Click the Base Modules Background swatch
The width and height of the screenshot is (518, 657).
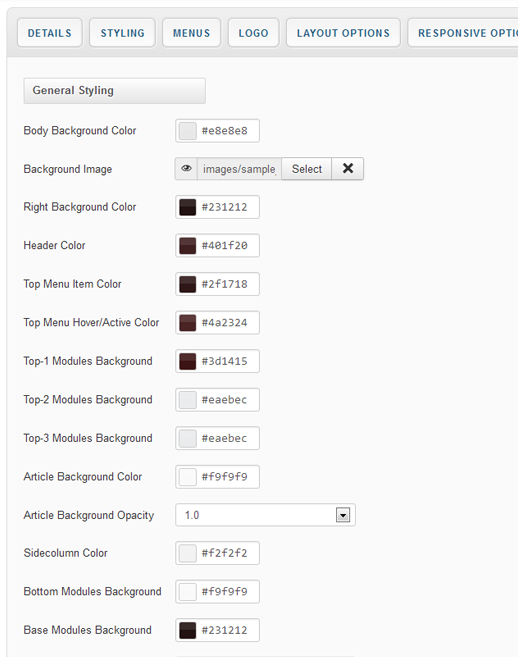pyautogui.click(x=188, y=630)
